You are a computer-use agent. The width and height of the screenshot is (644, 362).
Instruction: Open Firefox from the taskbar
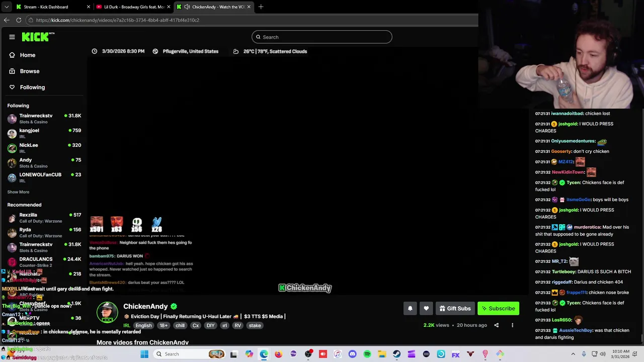pos(278,354)
